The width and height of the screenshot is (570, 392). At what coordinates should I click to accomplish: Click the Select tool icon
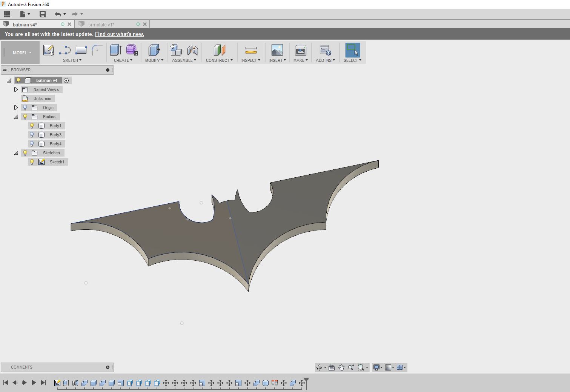click(x=352, y=50)
